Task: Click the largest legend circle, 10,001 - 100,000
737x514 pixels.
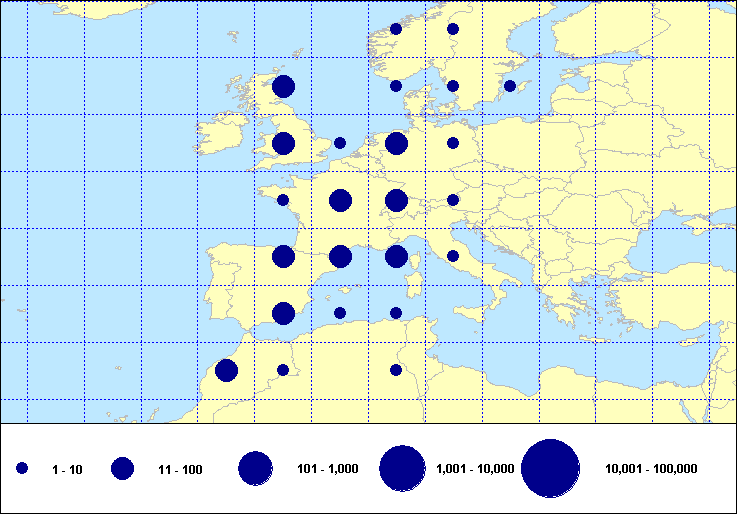Action: pos(551,468)
